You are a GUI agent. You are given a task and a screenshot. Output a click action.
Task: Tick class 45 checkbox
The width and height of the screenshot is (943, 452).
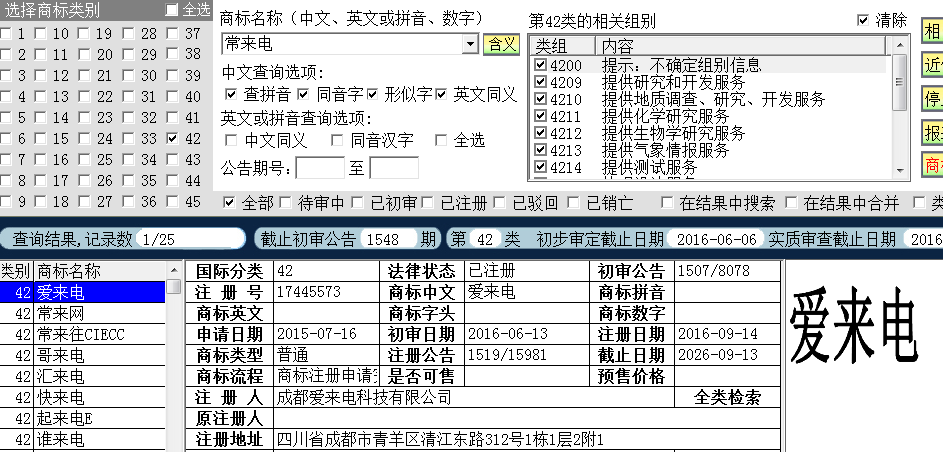173,201
